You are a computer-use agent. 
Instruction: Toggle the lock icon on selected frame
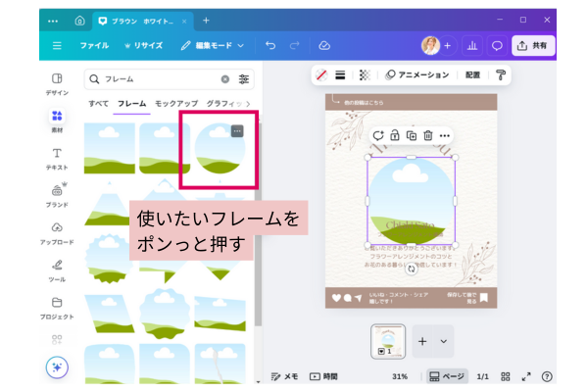pos(394,135)
